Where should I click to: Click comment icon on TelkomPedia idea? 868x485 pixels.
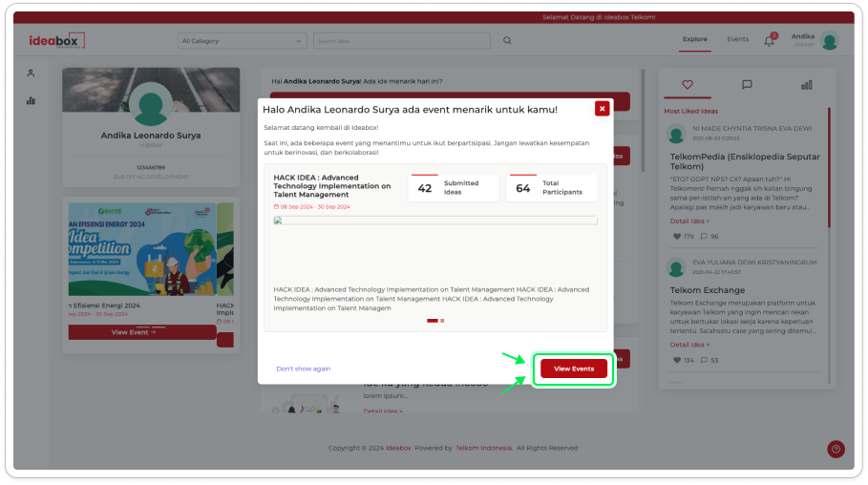pos(704,237)
